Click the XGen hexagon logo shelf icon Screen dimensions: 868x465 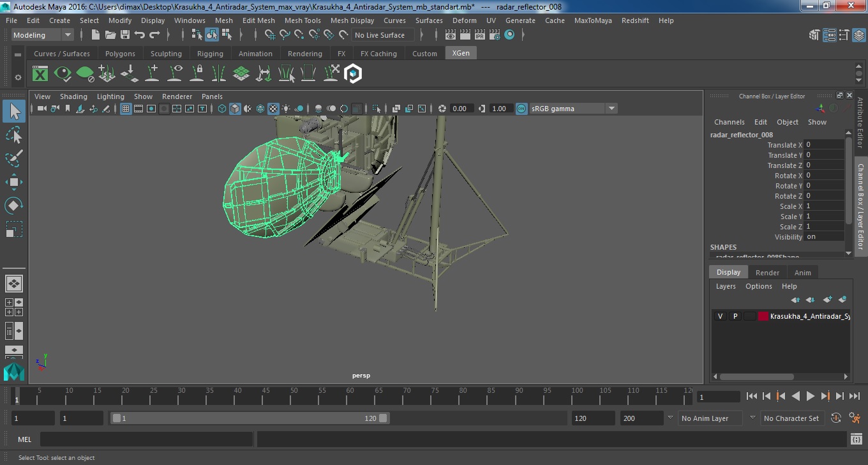tap(353, 74)
